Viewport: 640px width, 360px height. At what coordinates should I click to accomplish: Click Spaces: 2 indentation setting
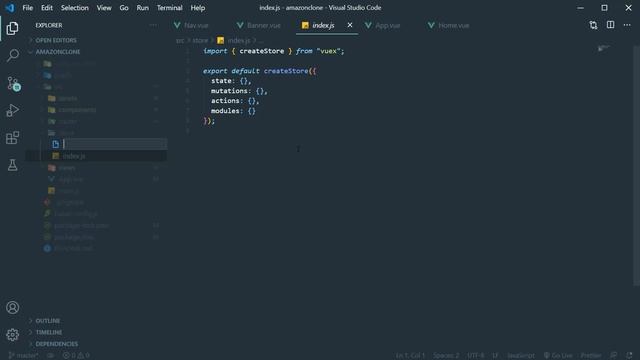[446, 356]
